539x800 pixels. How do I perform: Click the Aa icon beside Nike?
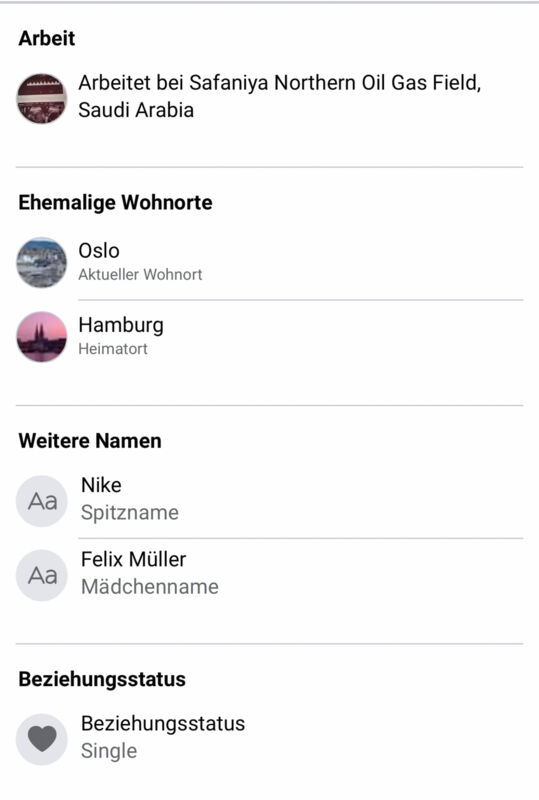point(42,501)
